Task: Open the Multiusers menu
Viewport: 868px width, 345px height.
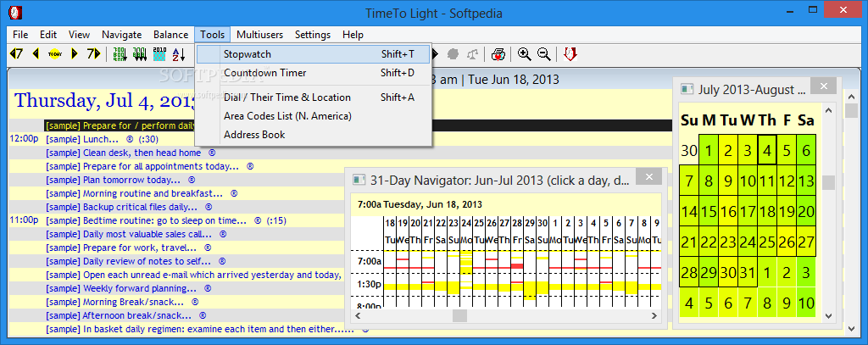Action: point(259,35)
